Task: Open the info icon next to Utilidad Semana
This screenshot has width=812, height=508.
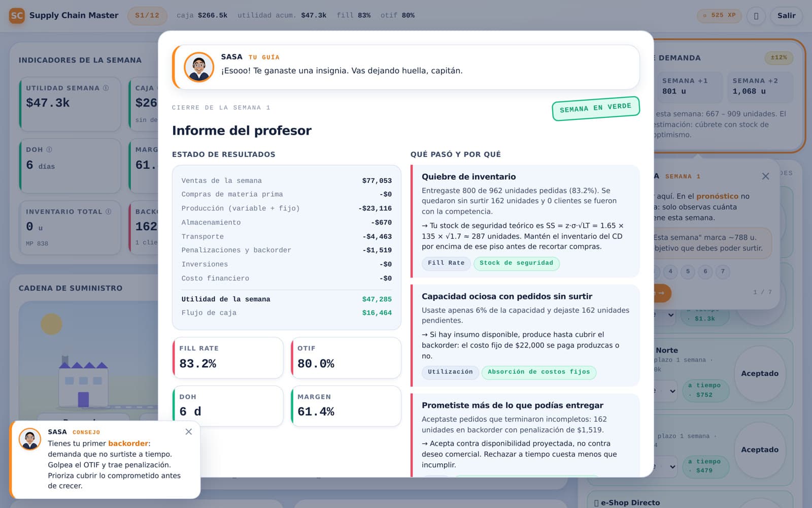Action: [x=106, y=88]
